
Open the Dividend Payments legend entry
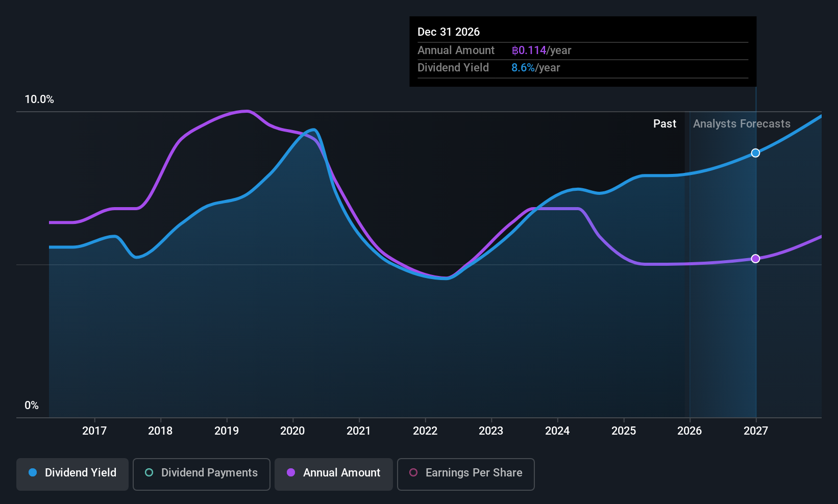pyautogui.click(x=201, y=473)
